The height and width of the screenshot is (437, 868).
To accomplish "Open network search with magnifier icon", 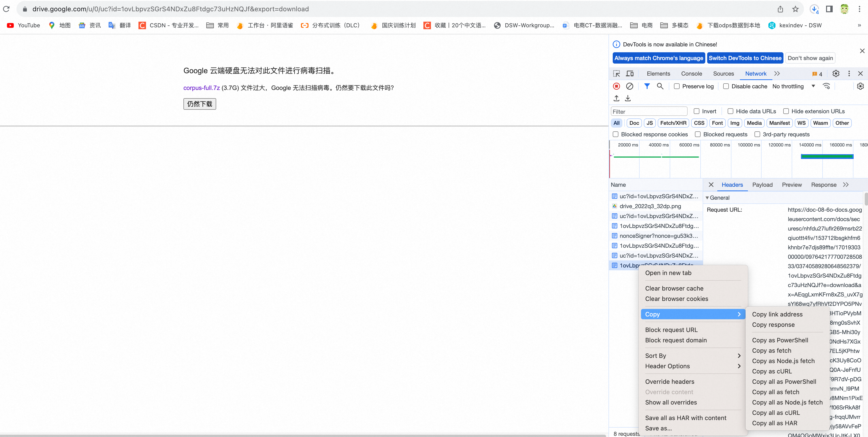I will pyautogui.click(x=660, y=86).
